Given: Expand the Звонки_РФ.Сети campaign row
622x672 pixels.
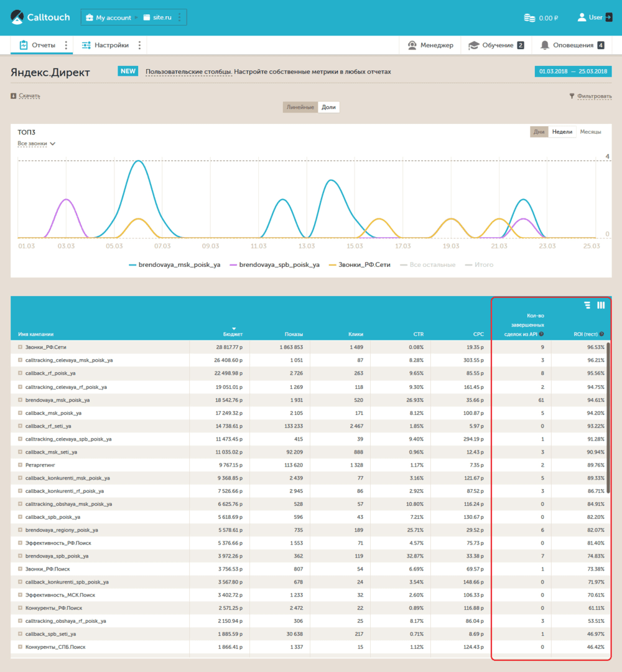Looking at the screenshot, I should click(20, 347).
